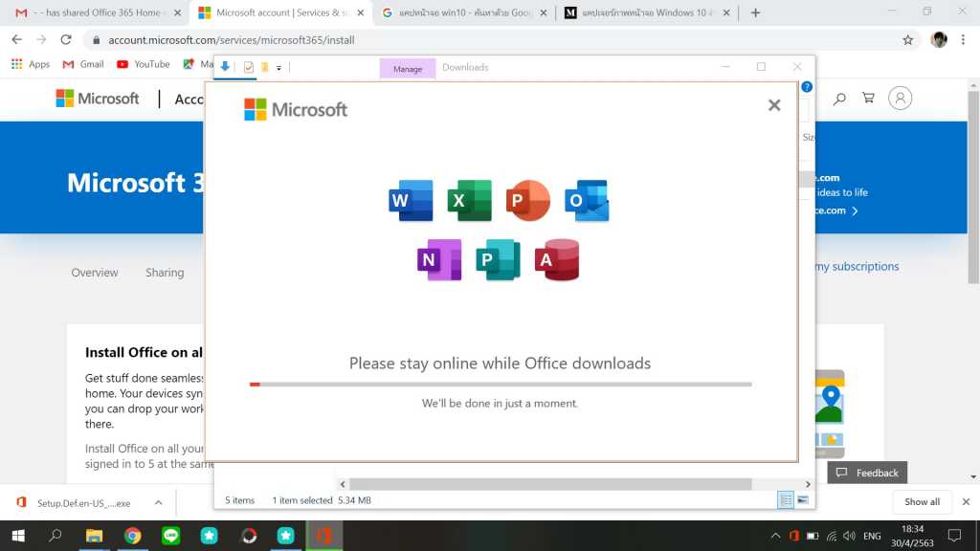Screen dimensions: 980x551
Task: Click the Excel icon in the installer
Action: tap(469, 201)
